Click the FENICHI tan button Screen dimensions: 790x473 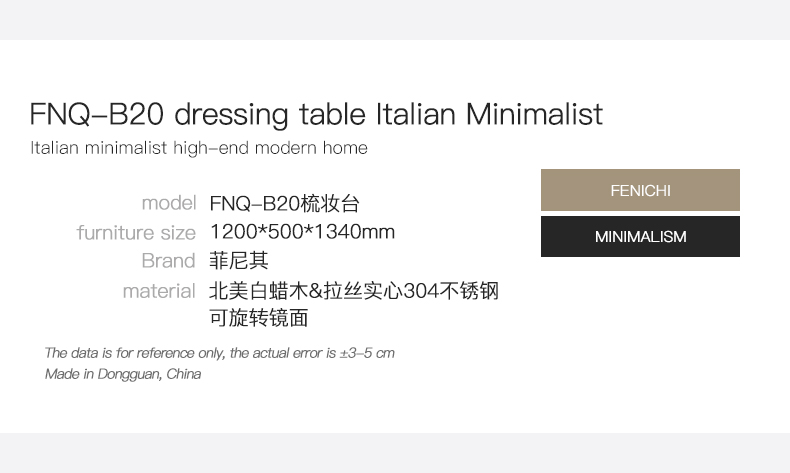point(640,190)
